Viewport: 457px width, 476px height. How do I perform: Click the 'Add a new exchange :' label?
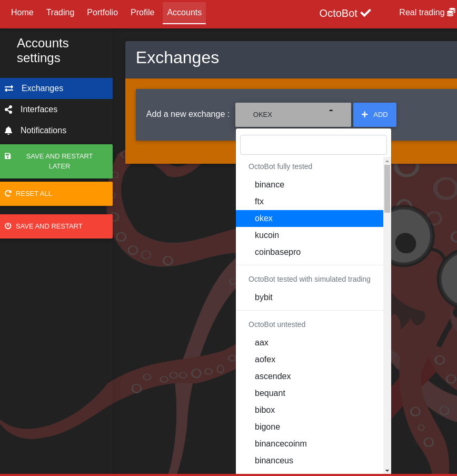click(188, 114)
